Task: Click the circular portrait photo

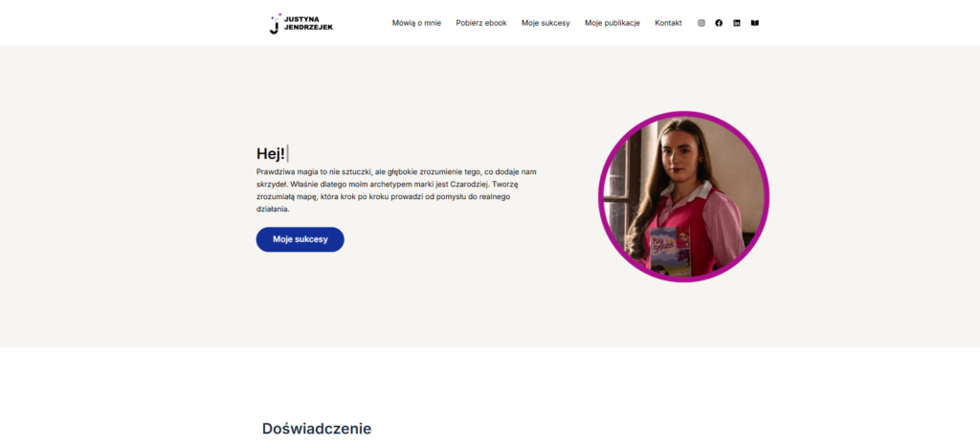Action: pos(683,197)
